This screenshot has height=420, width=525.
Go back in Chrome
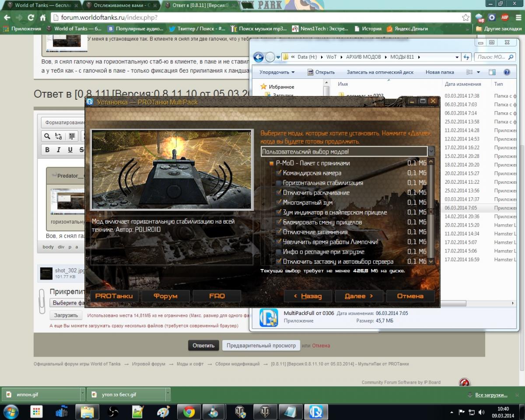click(x=7, y=18)
